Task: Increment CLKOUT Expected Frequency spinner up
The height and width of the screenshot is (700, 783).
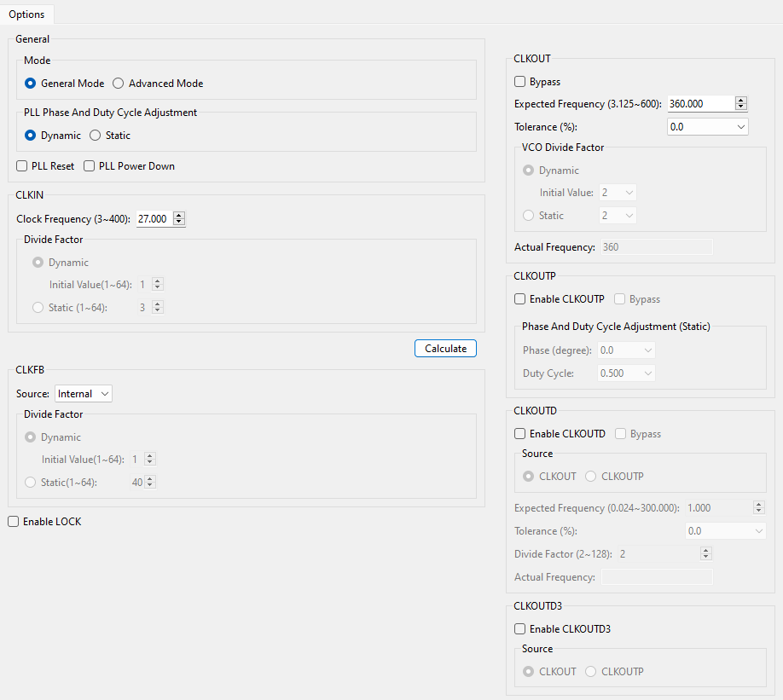Action: [x=740, y=100]
